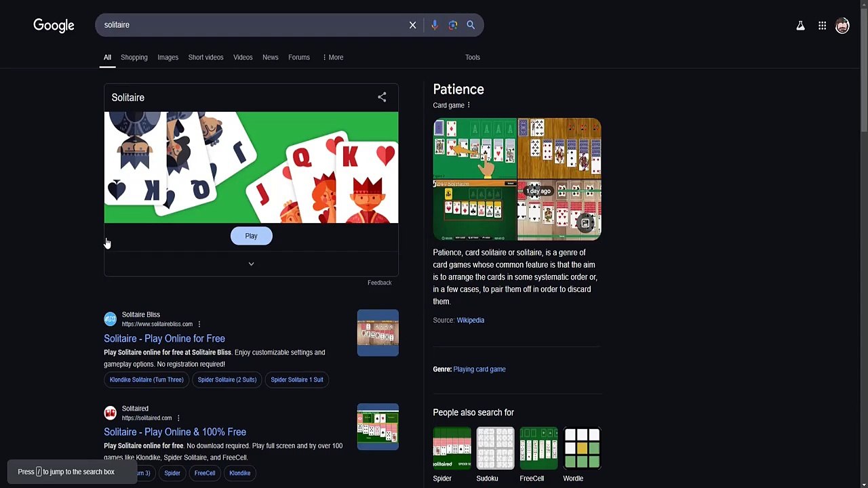
Task: Open the Solitaire game banner image
Action: [x=251, y=167]
